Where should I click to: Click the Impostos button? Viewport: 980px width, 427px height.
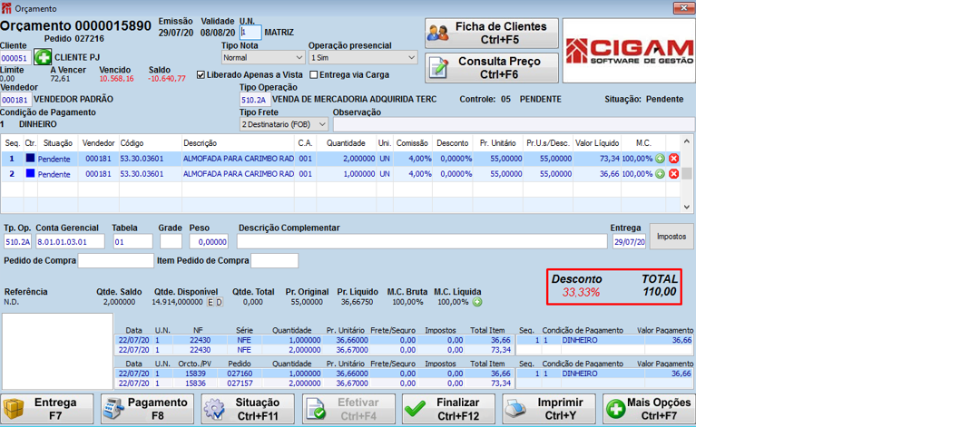tap(671, 237)
